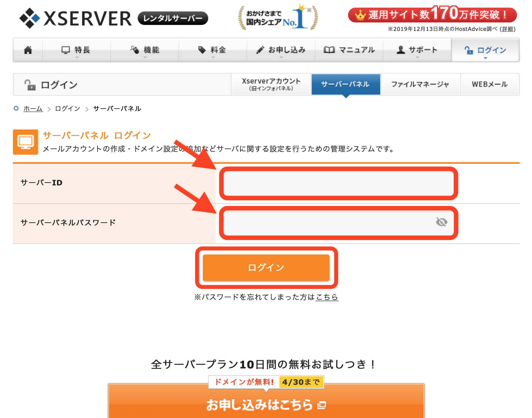Click the orange ログイン button
532x418 pixels.
coord(266,268)
